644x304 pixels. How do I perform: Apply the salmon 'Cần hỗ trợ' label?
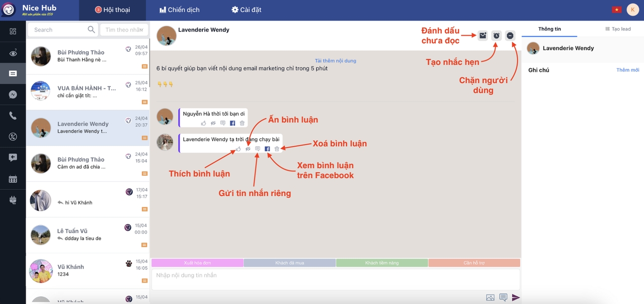coord(474,263)
